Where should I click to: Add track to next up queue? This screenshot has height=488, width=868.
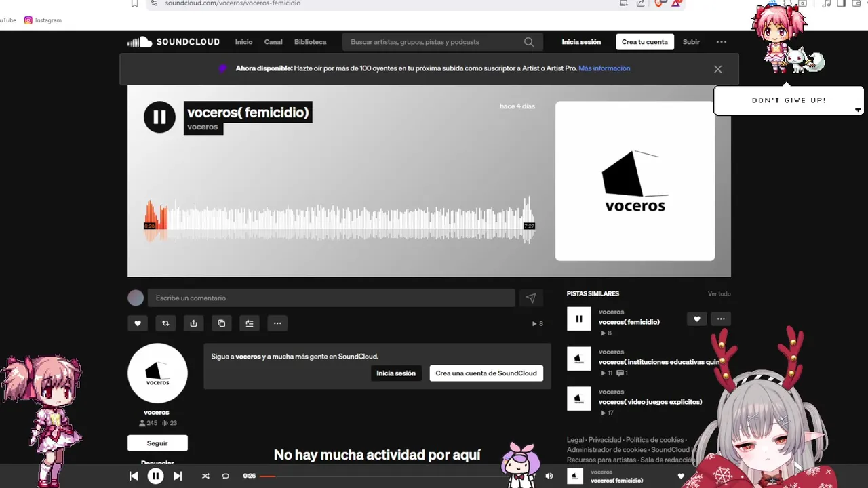click(x=250, y=323)
